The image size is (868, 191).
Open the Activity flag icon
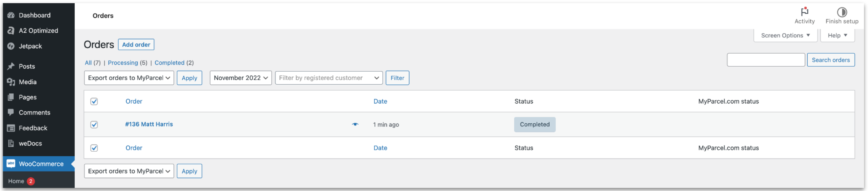pyautogui.click(x=804, y=12)
